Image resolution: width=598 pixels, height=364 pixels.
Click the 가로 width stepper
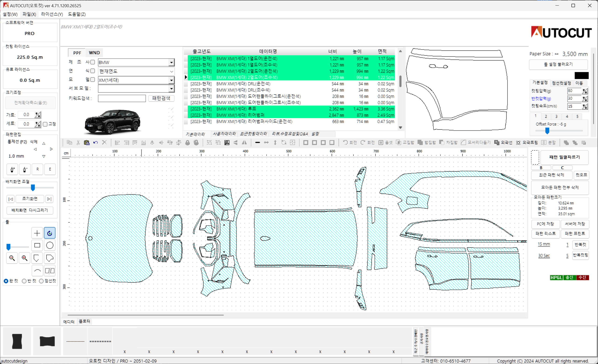point(38,115)
